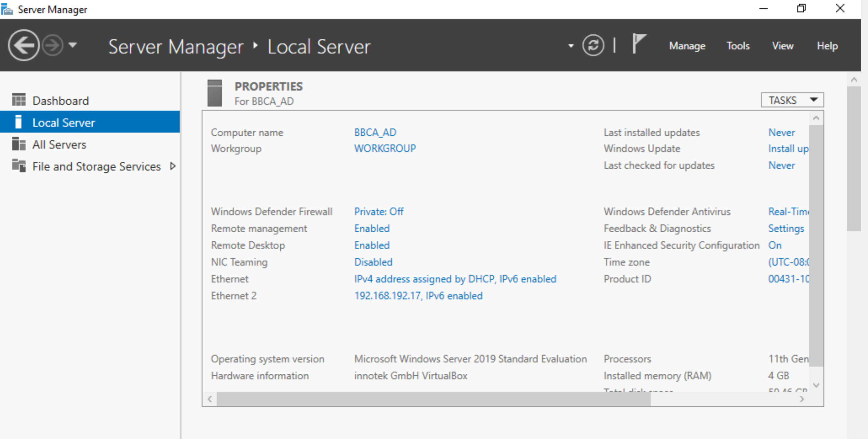
Task: Click the File and Storage Services icon
Action: pyautogui.click(x=19, y=166)
